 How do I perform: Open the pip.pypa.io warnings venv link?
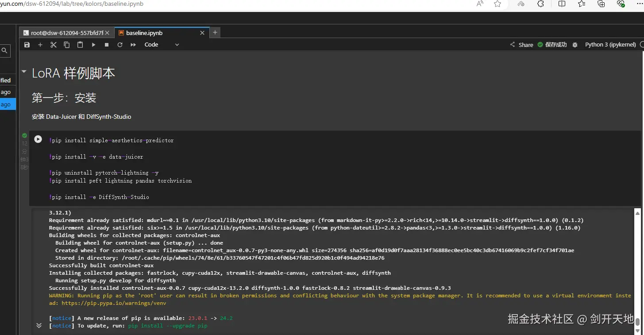coord(114,304)
